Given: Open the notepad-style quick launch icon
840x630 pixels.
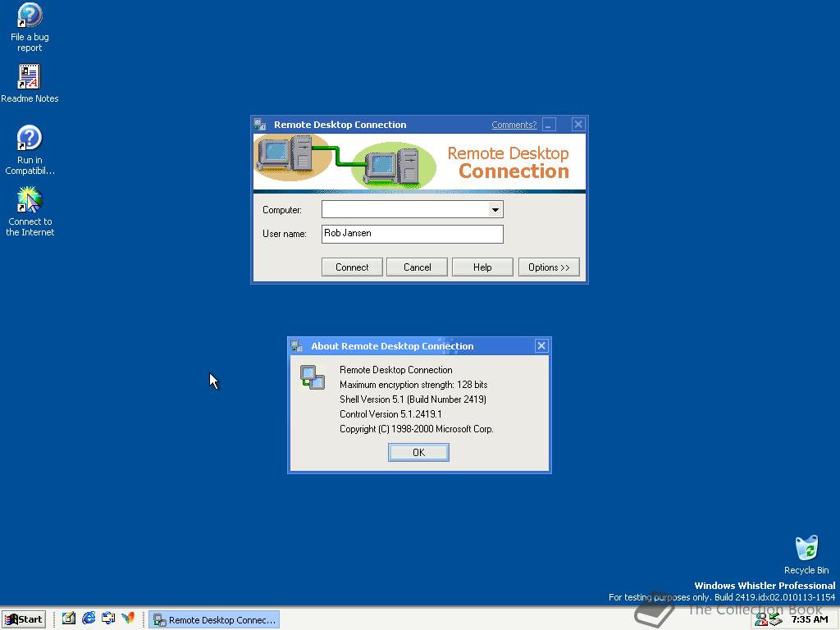Looking at the screenshot, I should coord(69,619).
